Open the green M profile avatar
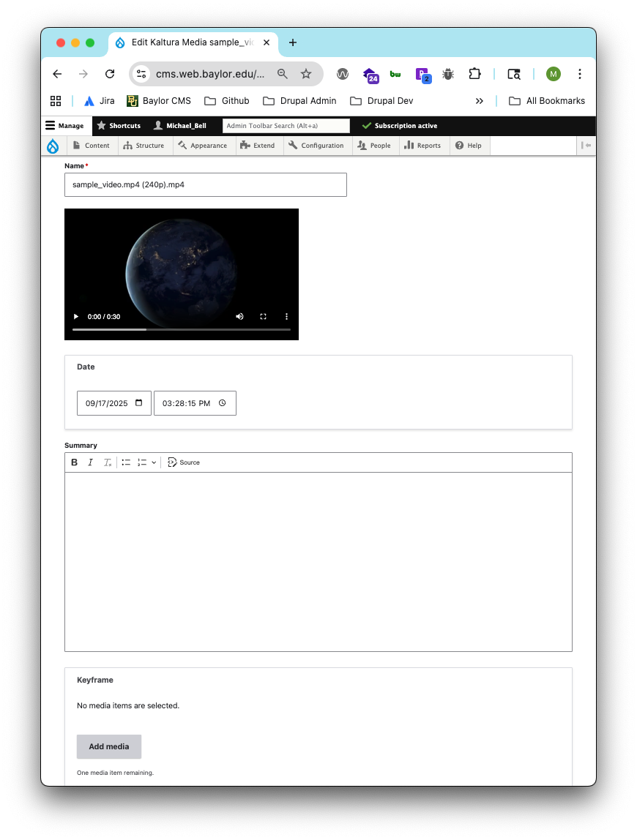 click(x=554, y=74)
